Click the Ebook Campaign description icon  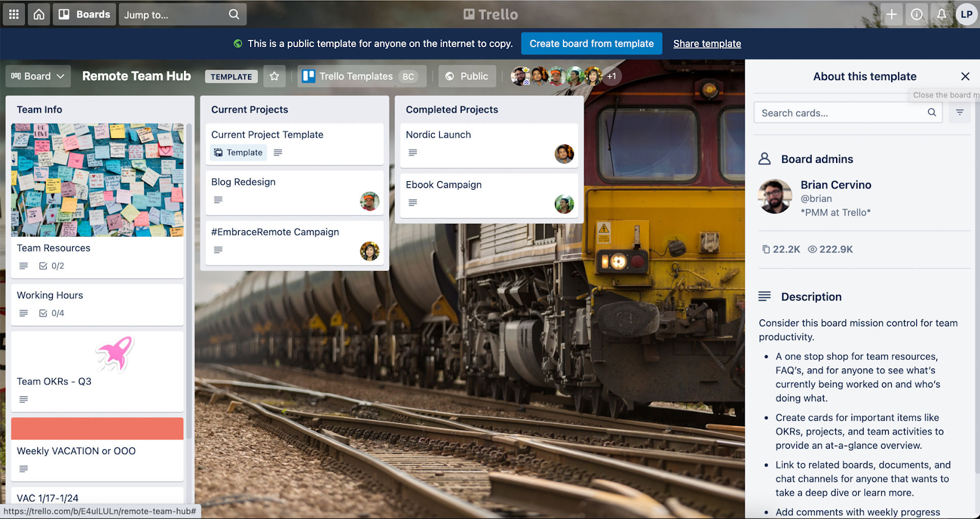tap(413, 203)
